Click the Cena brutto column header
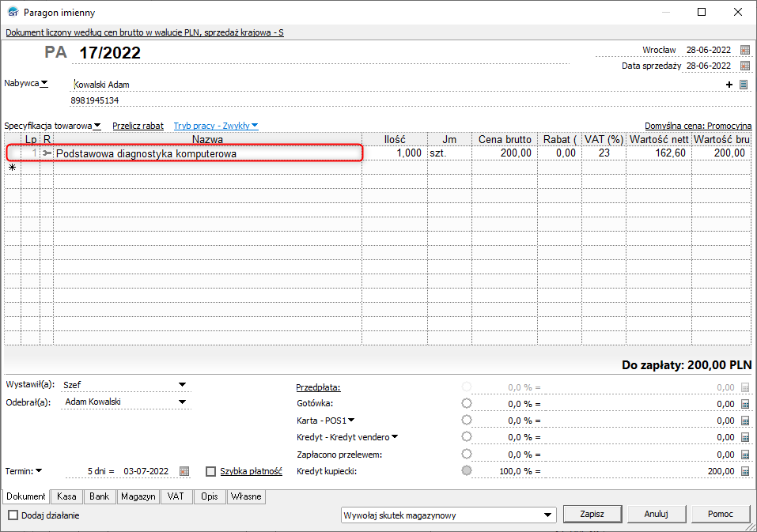757x532 pixels. [x=505, y=139]
